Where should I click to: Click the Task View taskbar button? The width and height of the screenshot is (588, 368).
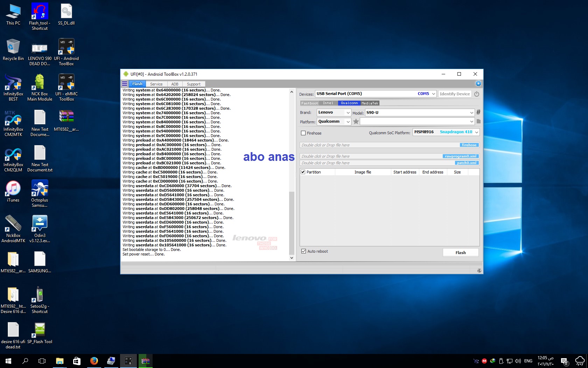click(x=42, y=361)
